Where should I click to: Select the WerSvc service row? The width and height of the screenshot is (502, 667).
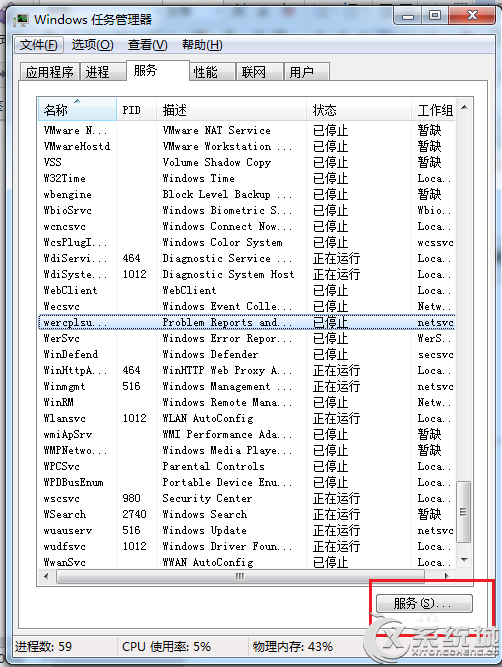(x=246, y=339)
